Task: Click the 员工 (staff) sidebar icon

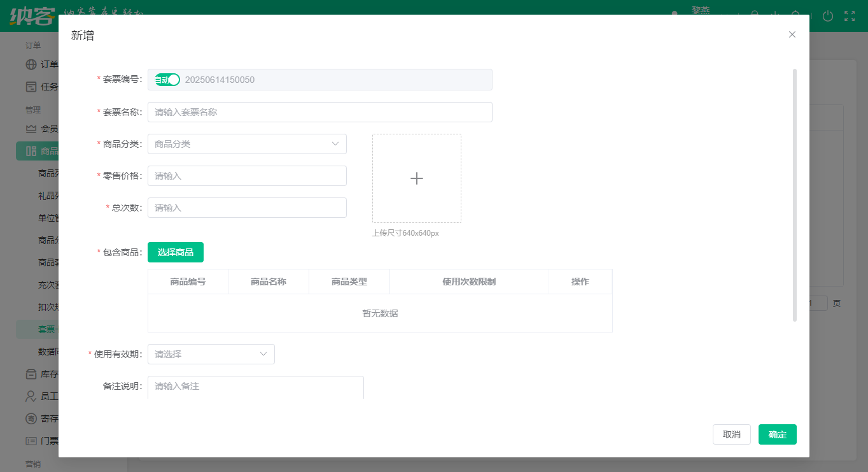Action: 31,396
